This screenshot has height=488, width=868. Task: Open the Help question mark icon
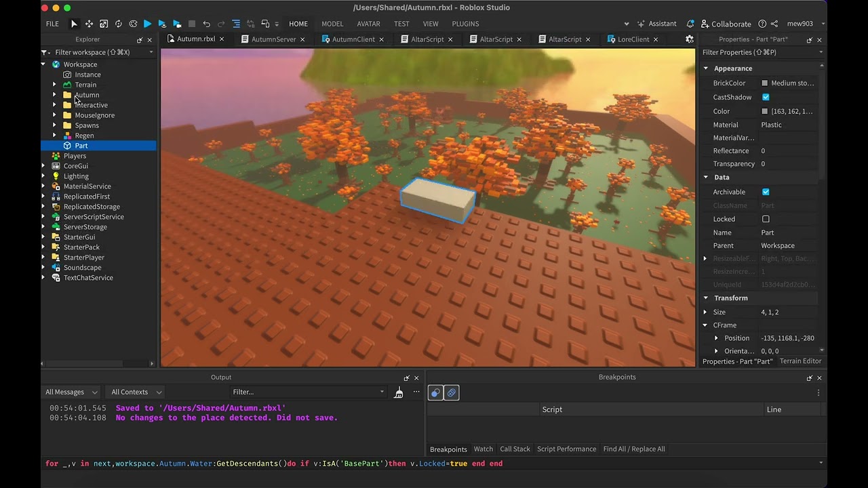[762, 24]
